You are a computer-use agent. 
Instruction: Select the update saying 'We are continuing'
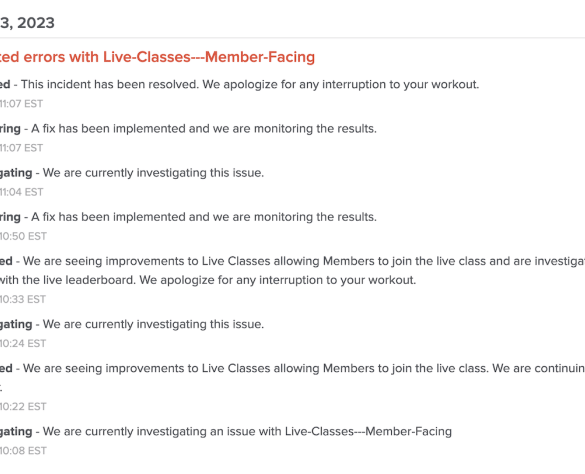(292, 378)
